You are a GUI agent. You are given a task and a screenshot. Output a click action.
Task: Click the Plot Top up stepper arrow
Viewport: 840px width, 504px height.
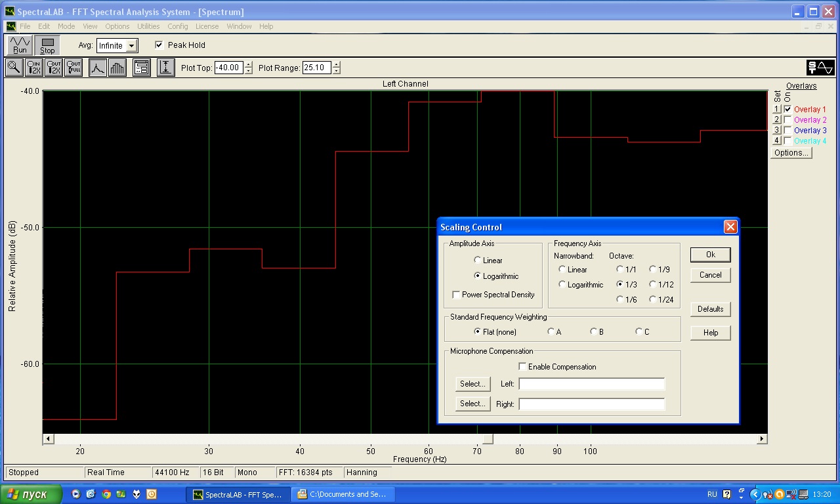point(248,64)
